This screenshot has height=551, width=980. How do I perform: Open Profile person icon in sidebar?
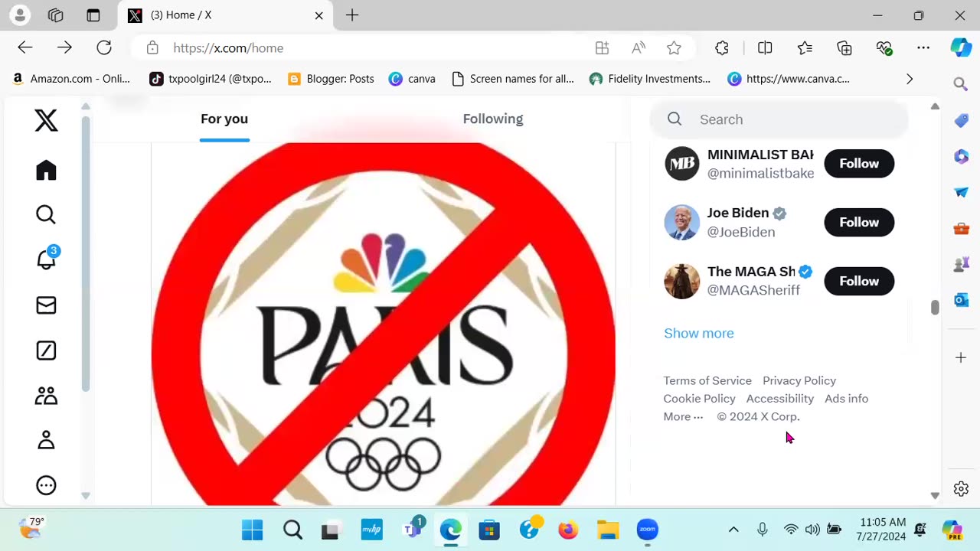point(46,440)
